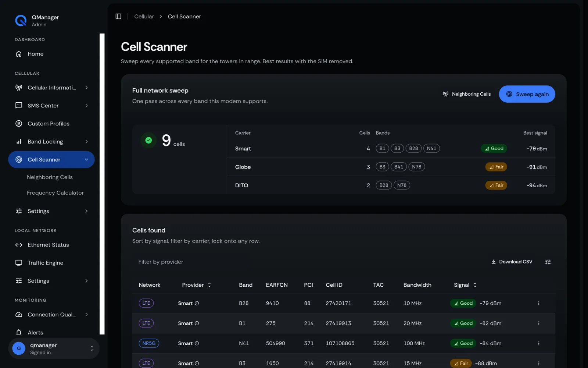The height and width of the screenshot is (368, 588).
Task: Click the DITO carrier row name
Action: pyautogui.click(x=241, y=185)
